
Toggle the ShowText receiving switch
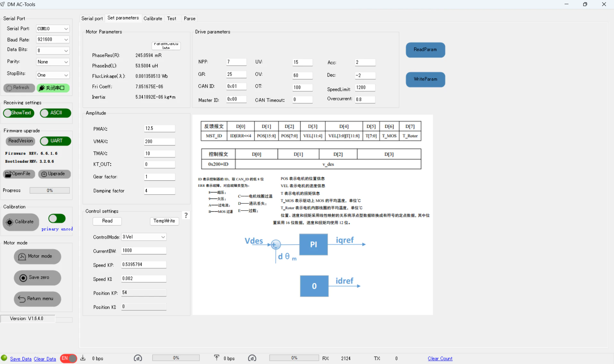point(19,113)
